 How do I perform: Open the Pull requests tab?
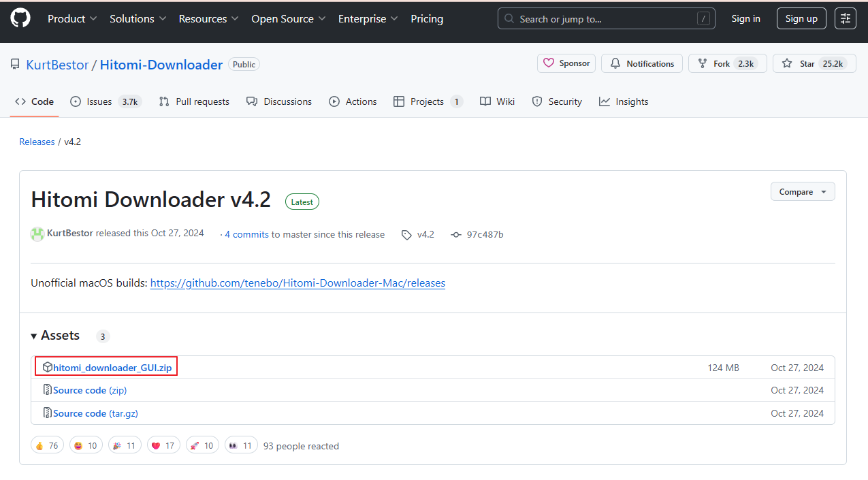tap(194, 101)
